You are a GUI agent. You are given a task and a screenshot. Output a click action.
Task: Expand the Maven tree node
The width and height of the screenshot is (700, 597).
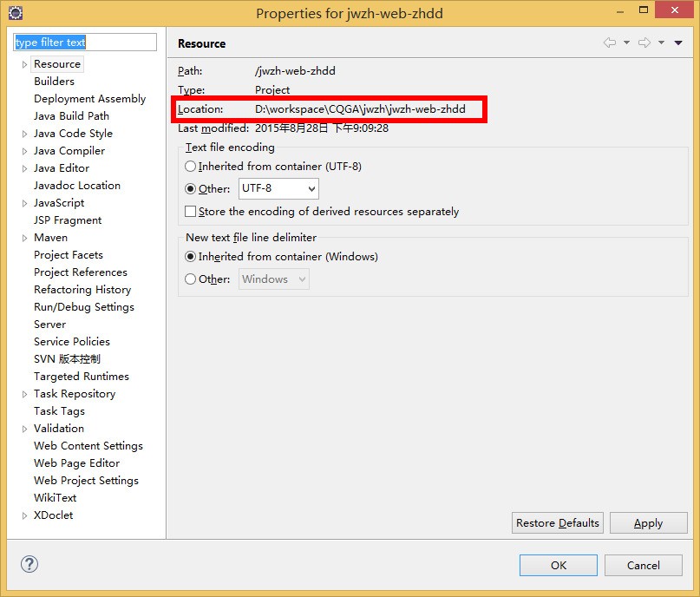[x=24, y=238]
